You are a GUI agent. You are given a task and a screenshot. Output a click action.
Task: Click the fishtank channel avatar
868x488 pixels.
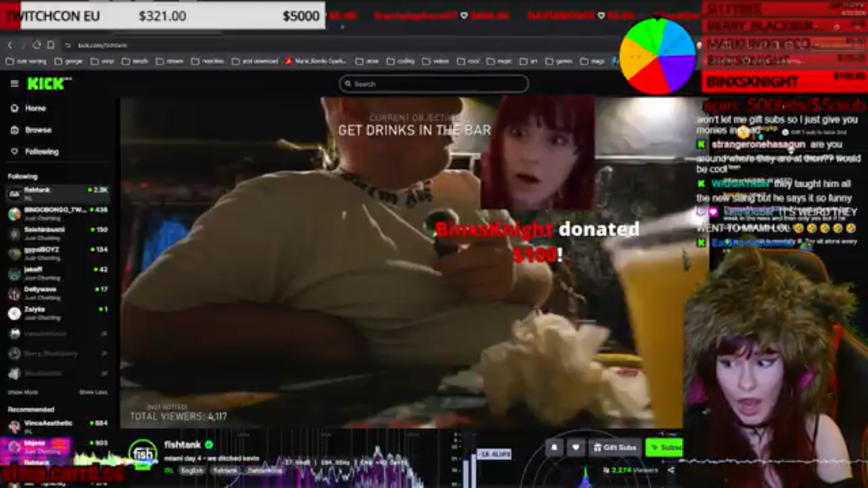pyautogui.click(x=143, y=454)
